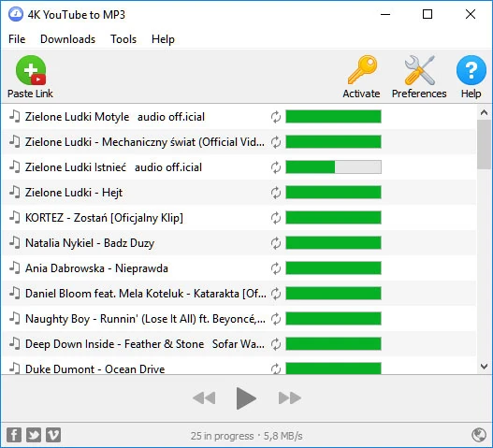
Task: Click progress bar of Zielone Ludki Istnieć
Action: [333, 166]
